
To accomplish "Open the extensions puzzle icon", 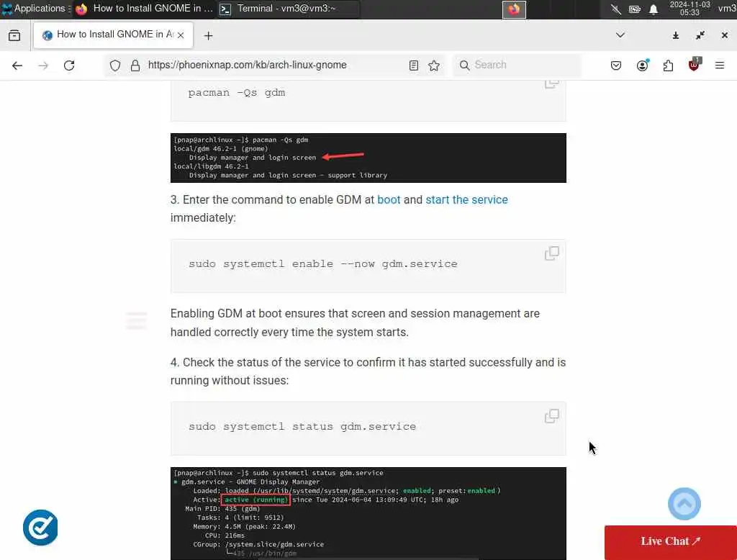I will coord(668,66).
